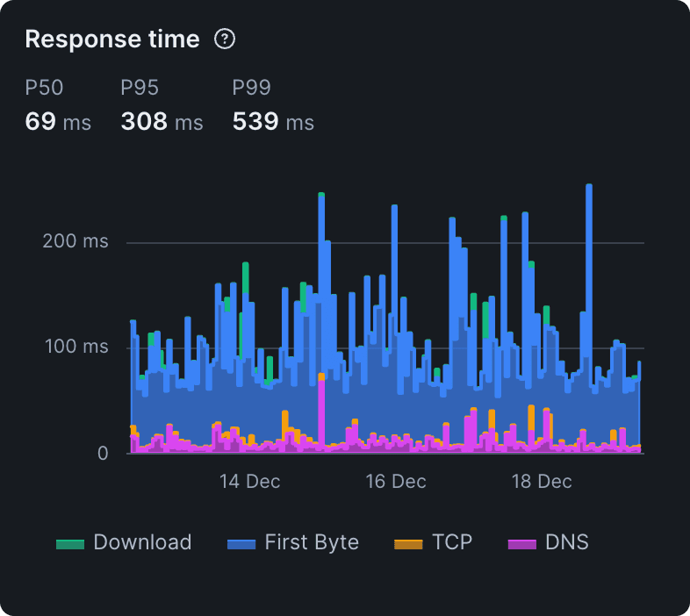Image resolution: width=690 pixels, height=616 pixels.
Task: Click the 200 ms axis label
Action: point(75,241)
